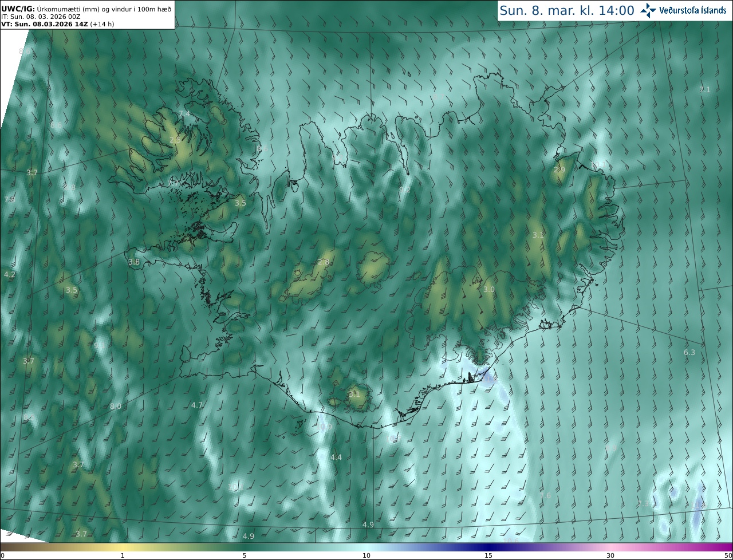The width and height of the screenshot is (733, 560).
Task: Click the 2.5 value in the Westfjords
Action: tap(175, 140)
